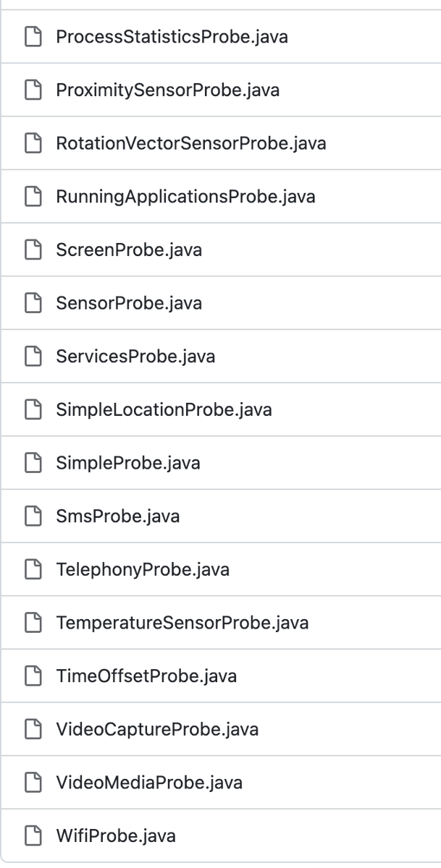Click the file icon next to WifiProbe.java
The image size is (441, 868).
[34, 837]
